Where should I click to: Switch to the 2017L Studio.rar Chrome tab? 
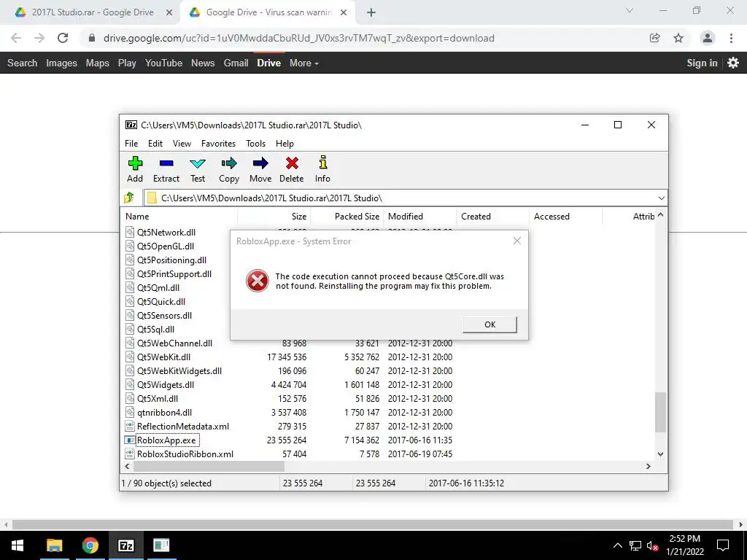click(x=92, y=12)
